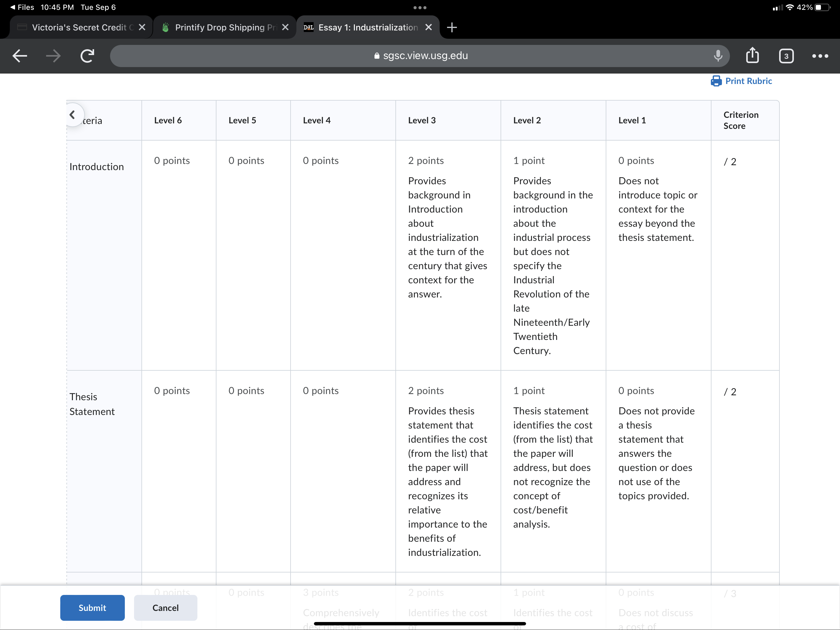Click the browser forward arrow
Image resolution: width=840 pixels, height=630 pixels.
(53, 56)
